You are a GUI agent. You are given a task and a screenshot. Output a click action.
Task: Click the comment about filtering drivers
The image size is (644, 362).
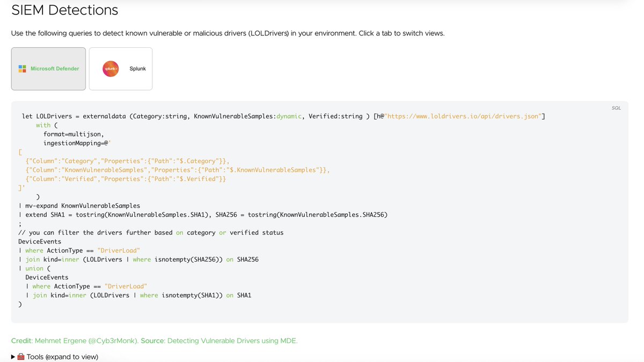[151, 233]
